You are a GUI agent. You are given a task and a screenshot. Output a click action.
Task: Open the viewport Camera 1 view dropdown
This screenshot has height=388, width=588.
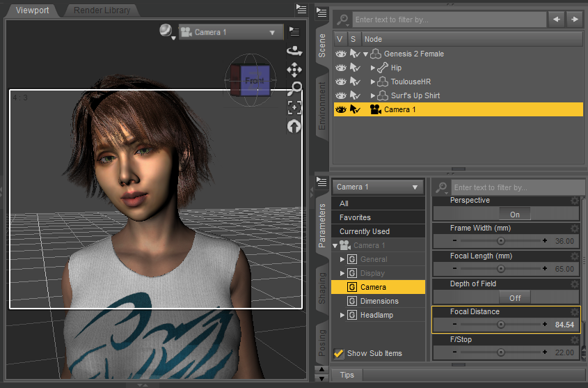(x=230, y=32)
